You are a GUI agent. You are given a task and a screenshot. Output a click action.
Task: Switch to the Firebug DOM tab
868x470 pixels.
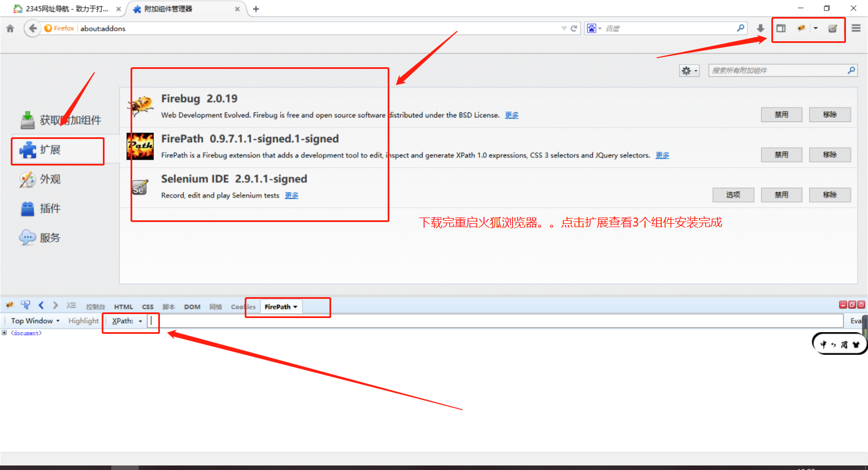(192, 307)
